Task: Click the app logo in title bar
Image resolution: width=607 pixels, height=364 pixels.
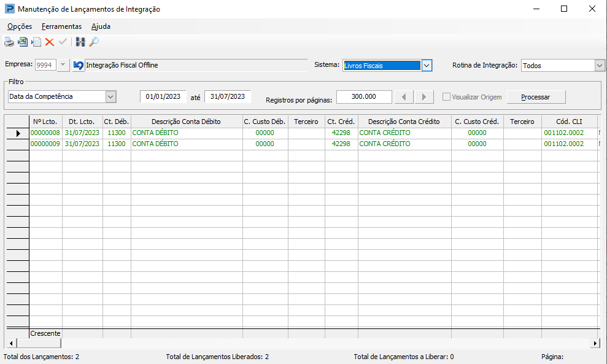Action: pos(9,9)
